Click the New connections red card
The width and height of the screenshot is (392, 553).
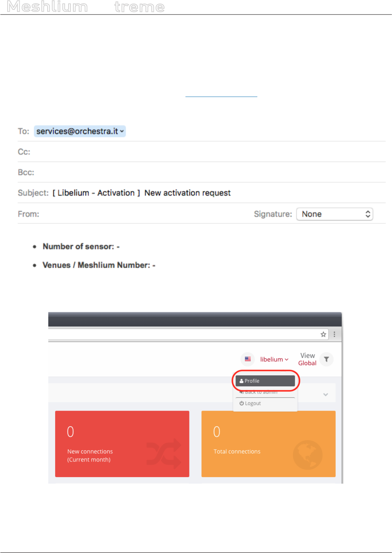coord(122,444)
